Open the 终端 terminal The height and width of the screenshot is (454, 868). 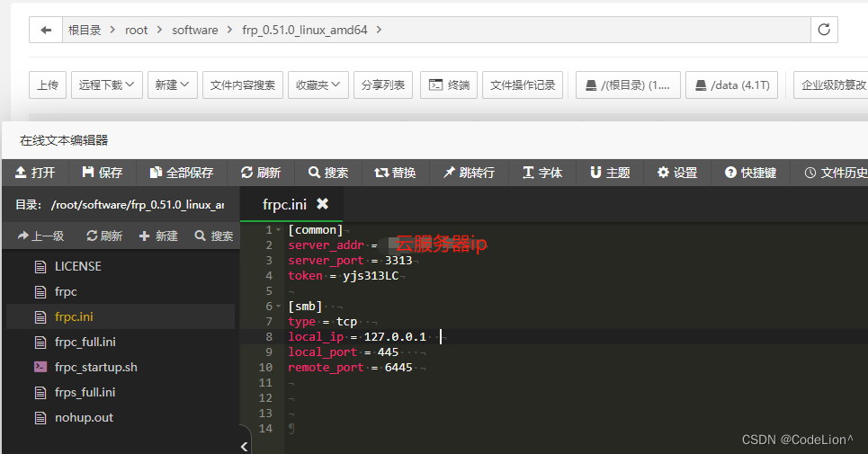[449, 85]
